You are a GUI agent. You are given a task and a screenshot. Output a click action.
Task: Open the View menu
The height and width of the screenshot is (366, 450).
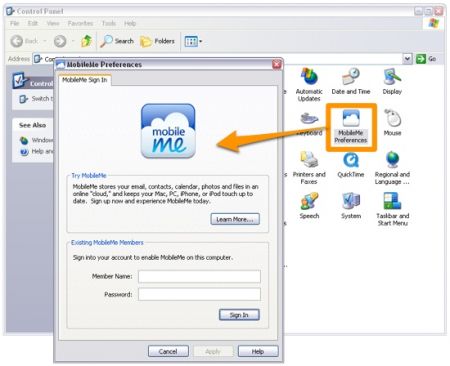[53, 23]
